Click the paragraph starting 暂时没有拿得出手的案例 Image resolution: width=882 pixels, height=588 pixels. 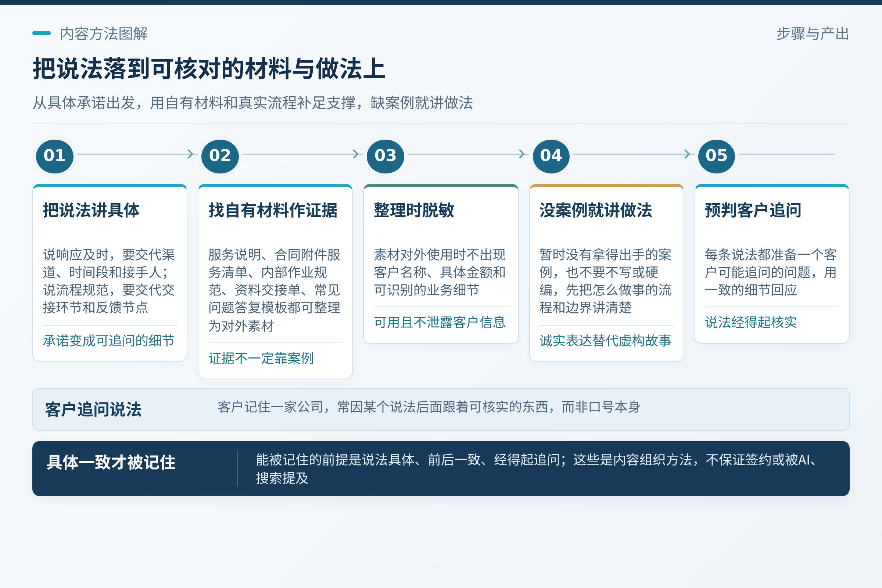click(606, 281)
